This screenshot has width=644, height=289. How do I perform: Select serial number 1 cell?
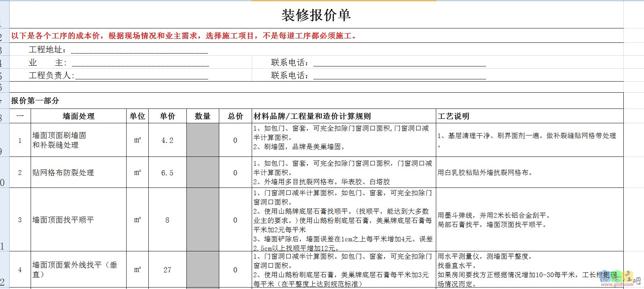pos(20,140)
